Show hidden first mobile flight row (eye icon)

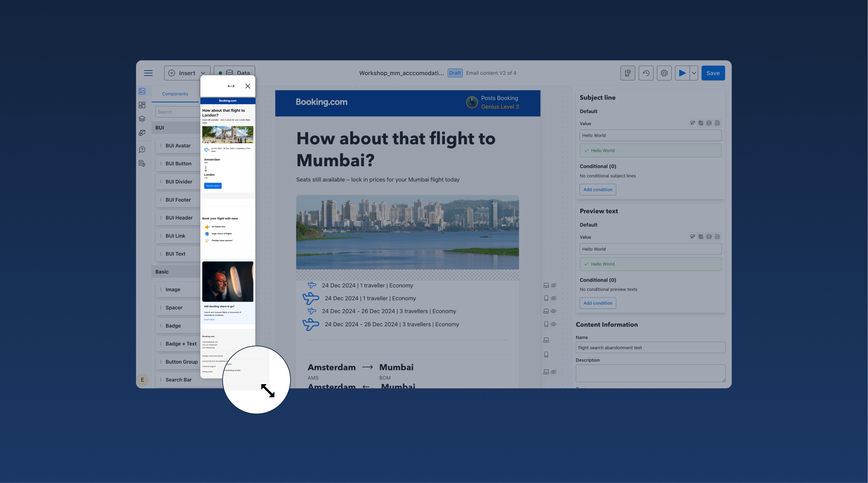(x=554, y=298)
